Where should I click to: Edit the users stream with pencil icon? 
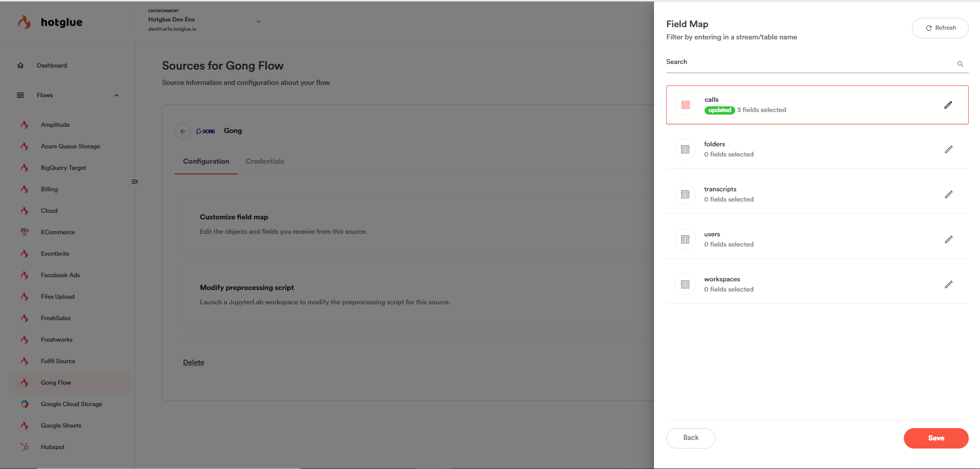[948, 239]
